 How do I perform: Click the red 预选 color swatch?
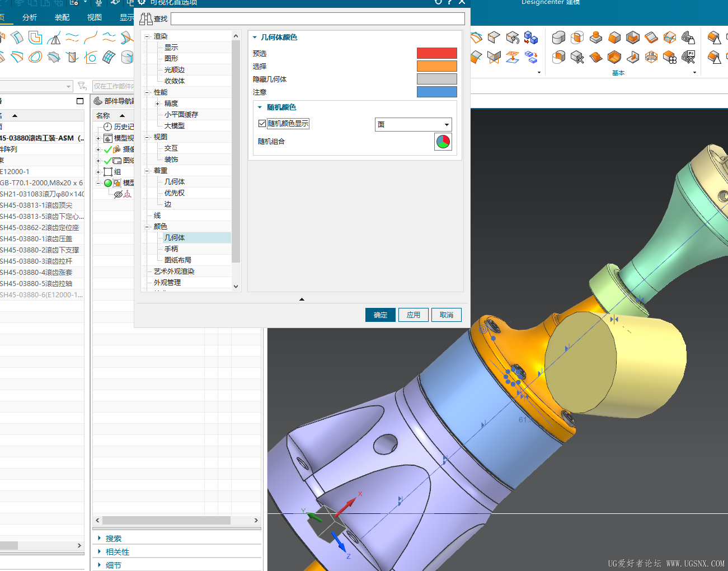click(436, 53)
